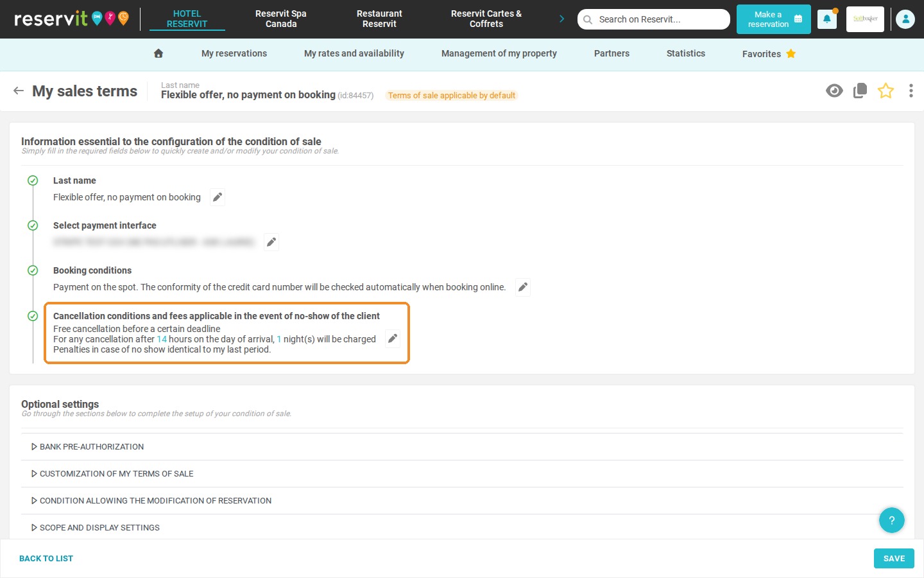Click the duplicate sales term icon
924x578 pixels.
(x=860, y=91)
